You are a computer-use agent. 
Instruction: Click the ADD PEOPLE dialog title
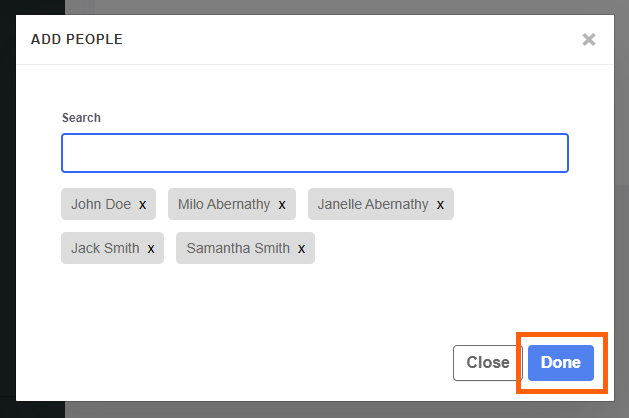coord(77,40)
